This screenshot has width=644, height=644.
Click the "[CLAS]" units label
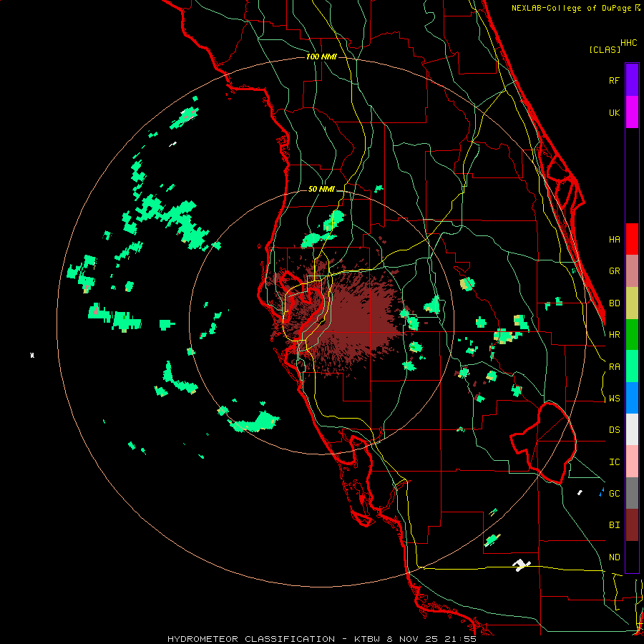point(605,50)
